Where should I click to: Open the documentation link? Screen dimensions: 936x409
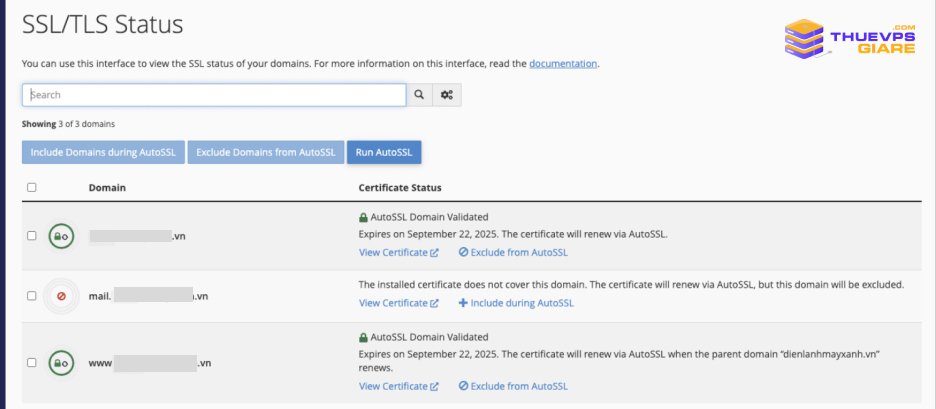click(x=563, y=63)
